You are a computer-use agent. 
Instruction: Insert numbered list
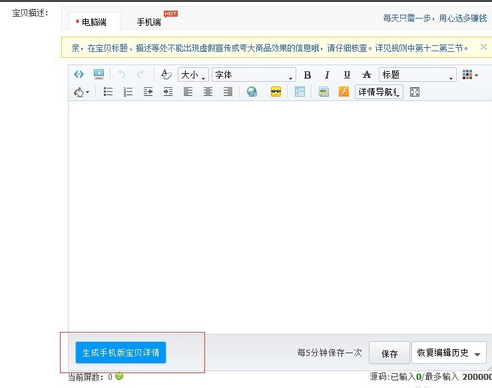tap(128, 92)
